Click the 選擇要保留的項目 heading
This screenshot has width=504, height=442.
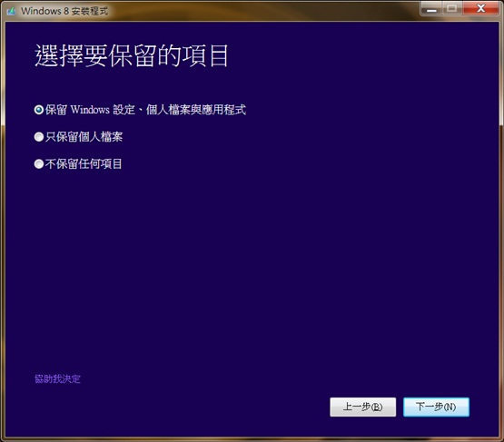click(132, 56)
